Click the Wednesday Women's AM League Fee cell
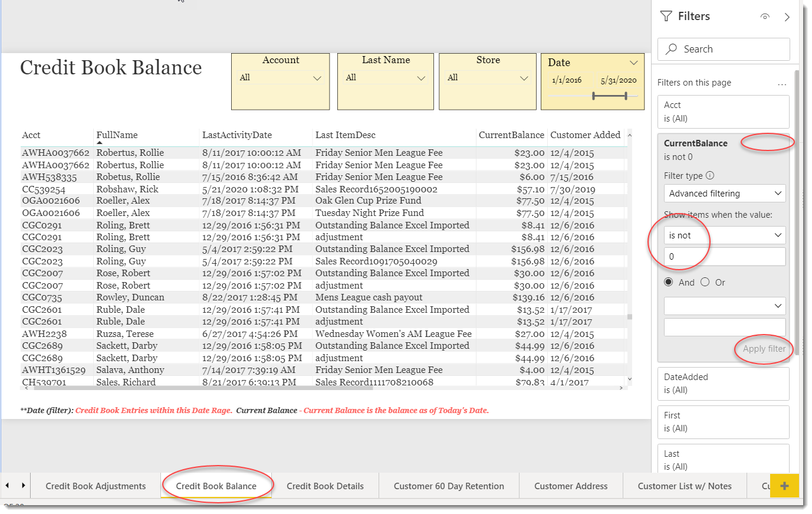The width and height of the screenshot is (812, 514). click(x=393, y=334)
